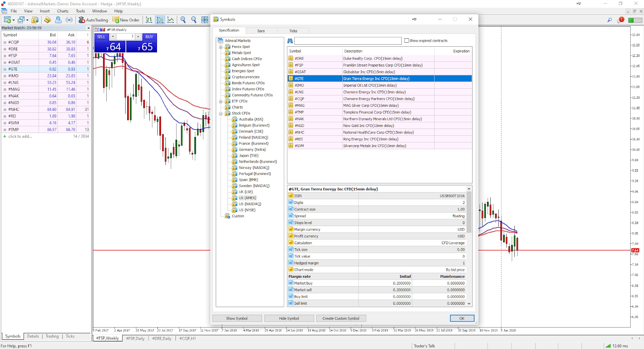
Task: Click the New Chart toolbar icon
Action: pos(7,20)
